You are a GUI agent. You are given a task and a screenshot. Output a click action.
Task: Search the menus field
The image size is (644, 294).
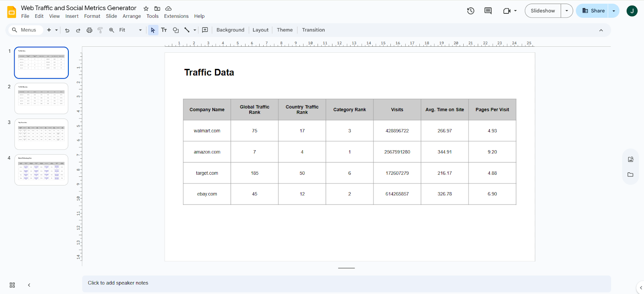(25, 30)
